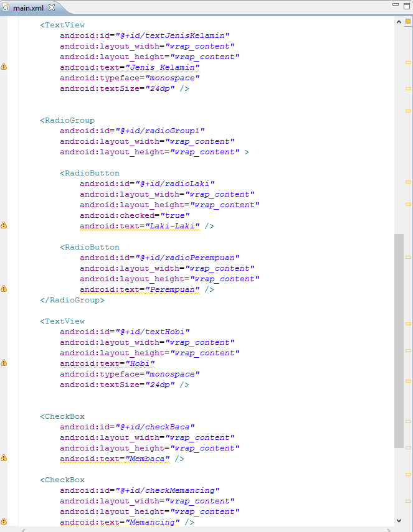
Task: Click the first RadioButton opening tag
Action: [x=90, y=173]
